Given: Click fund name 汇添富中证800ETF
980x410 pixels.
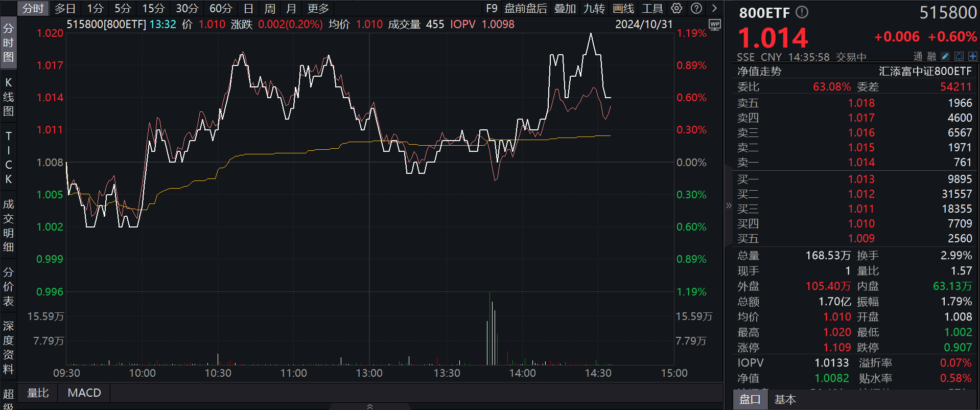Looking at the screenshot, I should pyautogui.click(x=925, y=71).
